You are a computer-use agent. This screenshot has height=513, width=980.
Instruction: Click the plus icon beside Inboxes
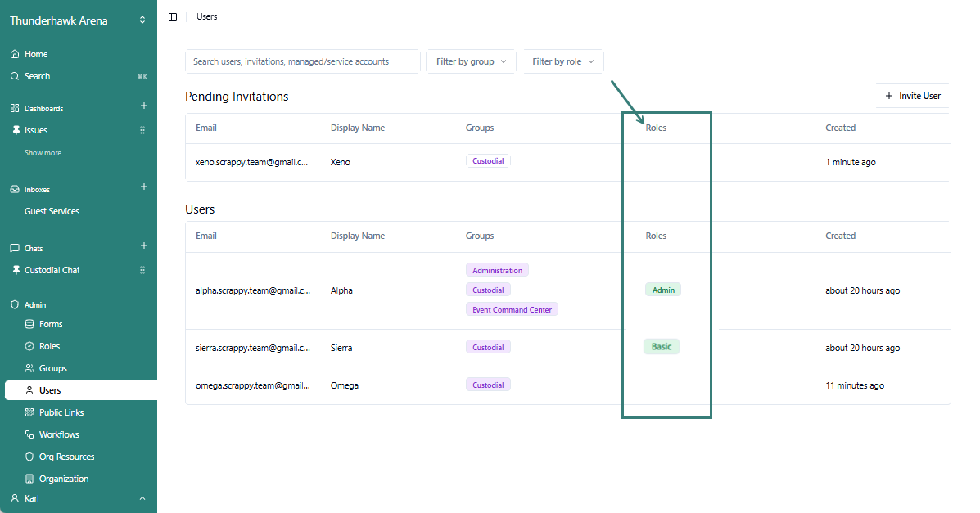[144, 187]
